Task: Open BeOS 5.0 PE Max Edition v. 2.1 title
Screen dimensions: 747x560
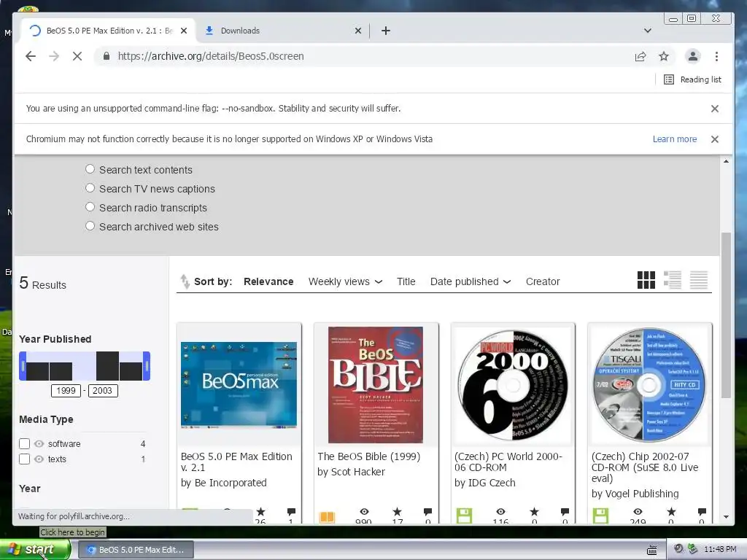Action: coord(236,462)
